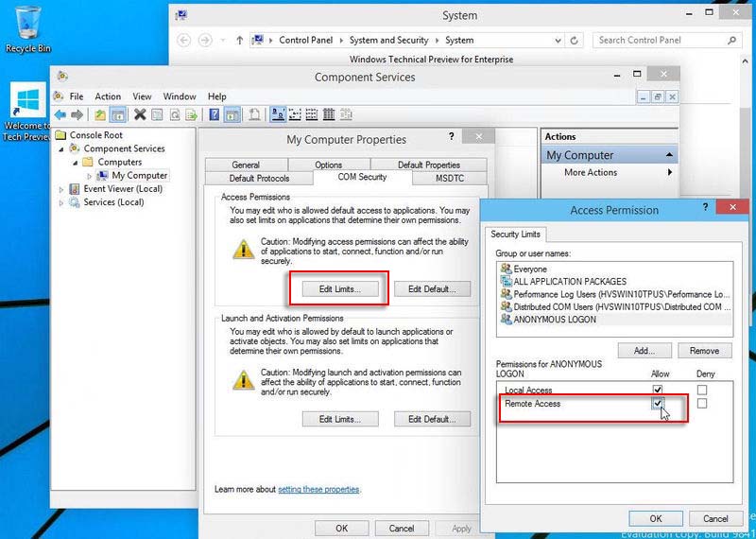Click the Up arrow in System window navigation
Screen dimensions: 756x539
pos(239,41)
